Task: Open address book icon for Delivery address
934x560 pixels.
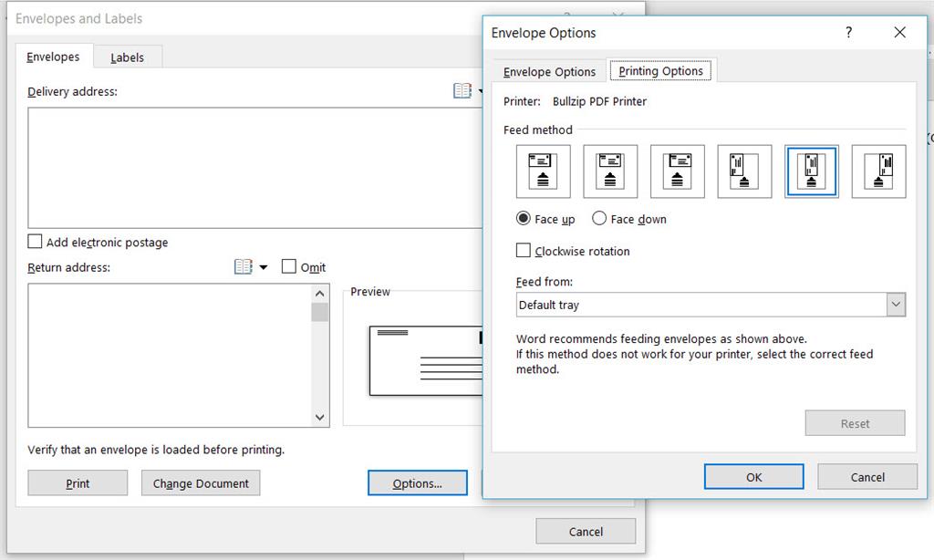Action: (462, 90)
